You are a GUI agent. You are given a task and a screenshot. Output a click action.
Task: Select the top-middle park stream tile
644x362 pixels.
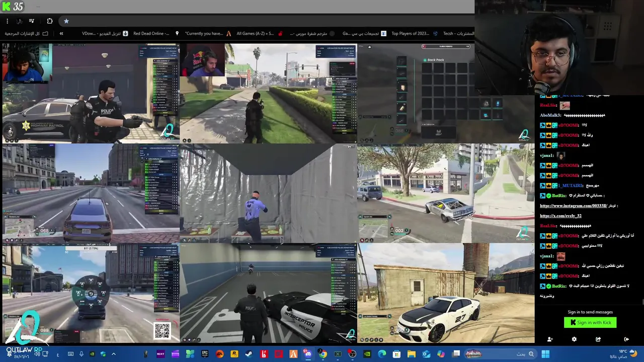coord(268,94)
